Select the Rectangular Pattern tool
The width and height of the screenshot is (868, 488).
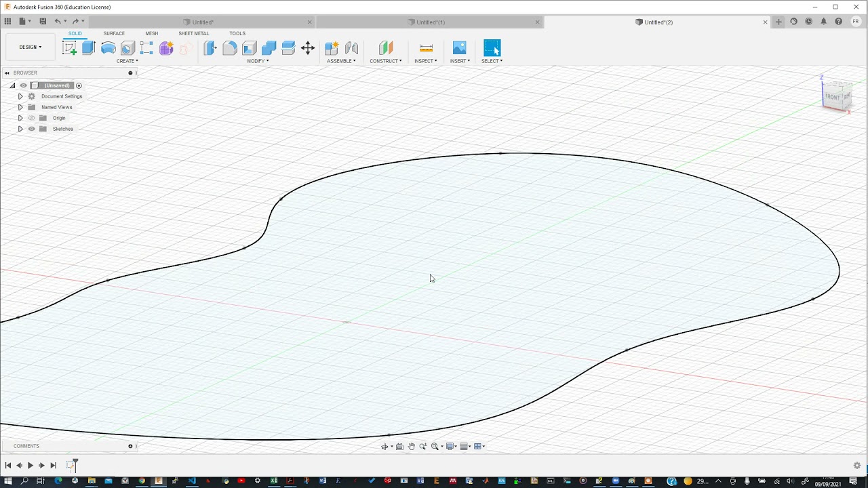click(x=146, y=48)
